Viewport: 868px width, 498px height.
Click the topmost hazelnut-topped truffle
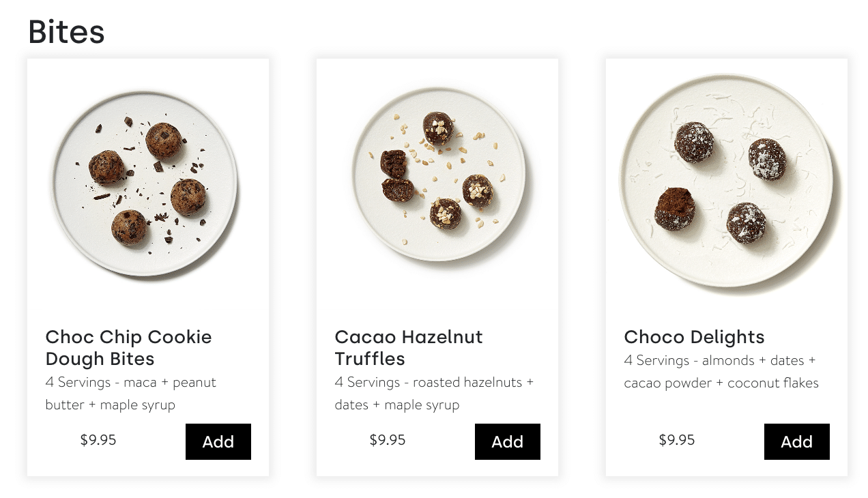click(438, 128)
